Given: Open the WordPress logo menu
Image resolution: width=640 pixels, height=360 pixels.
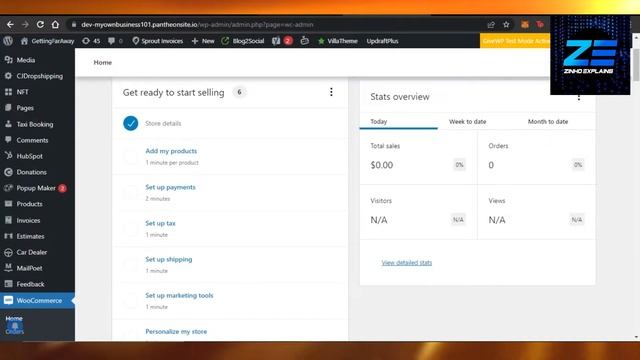Looking at the screenshot, I should point(8,41).
